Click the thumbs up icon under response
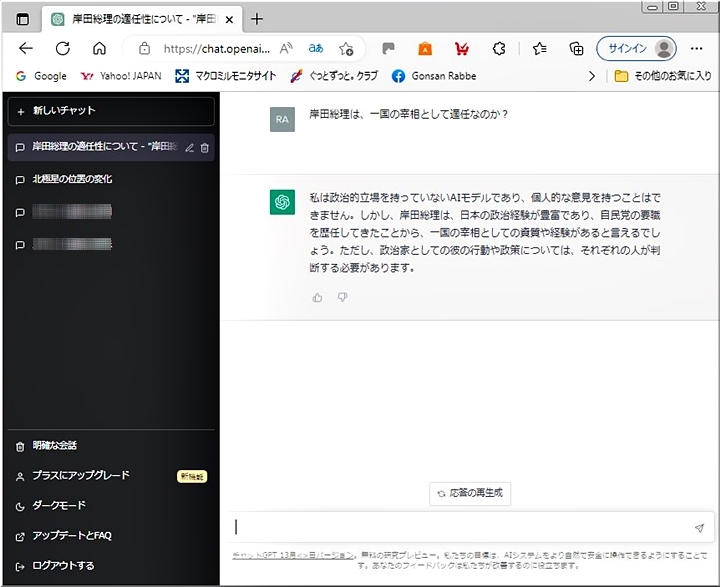Viewport: 720px width, 587px height. (317, 297)
